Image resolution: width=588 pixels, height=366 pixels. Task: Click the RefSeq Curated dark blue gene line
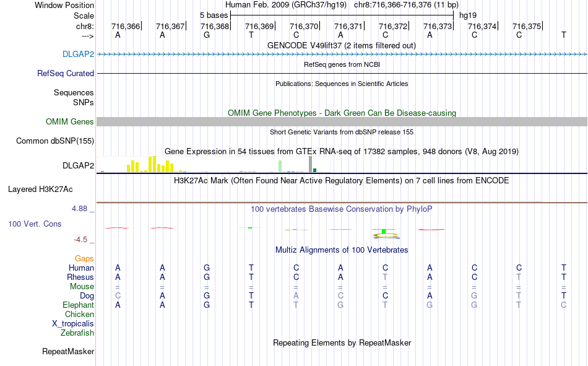342,73
